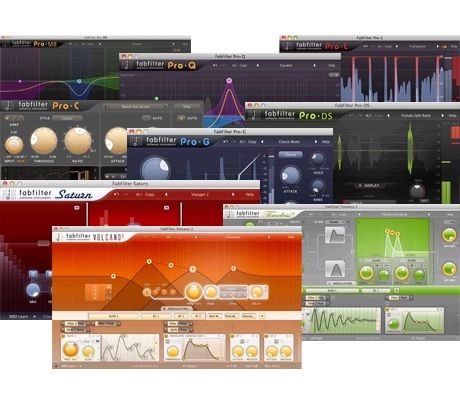The image size is (460, 416).
Task: Go to previous preset in Pro-Q
Action: click(258, 66)
